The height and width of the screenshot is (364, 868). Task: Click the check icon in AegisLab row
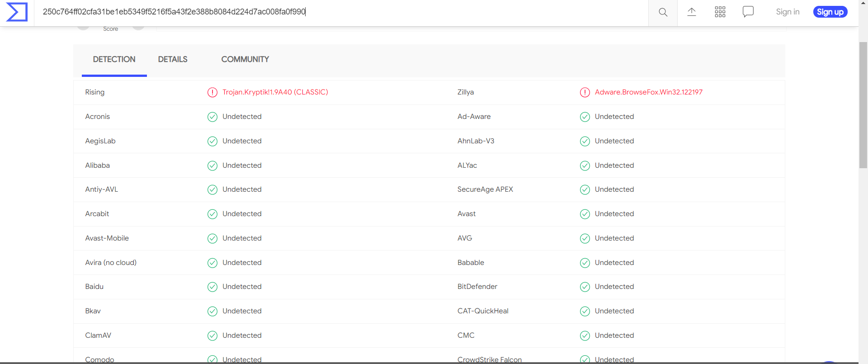point(212,141)
